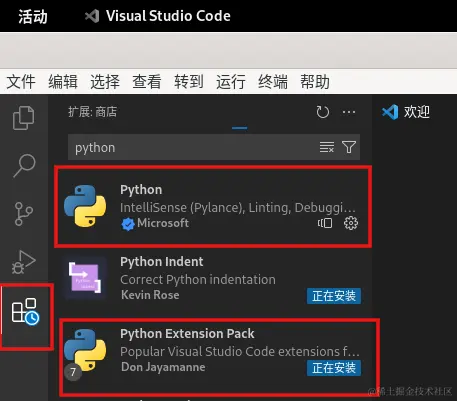Click the 活动 activities button

(x=33, y=16)
